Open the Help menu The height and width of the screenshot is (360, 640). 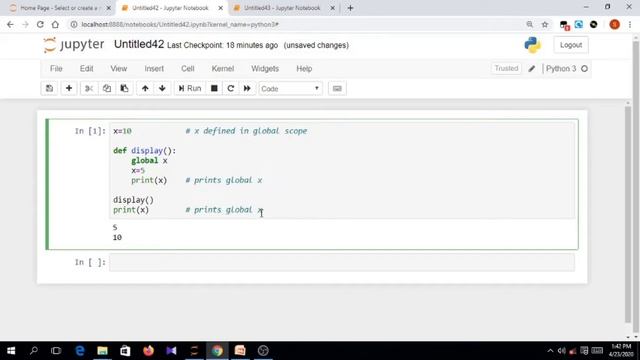tap(304, 69)
